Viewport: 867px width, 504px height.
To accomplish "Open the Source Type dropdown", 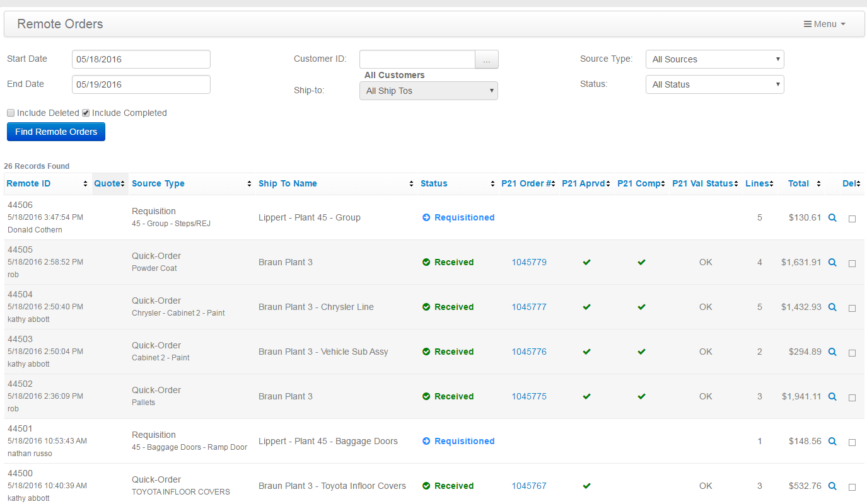I will click(715, 59).
